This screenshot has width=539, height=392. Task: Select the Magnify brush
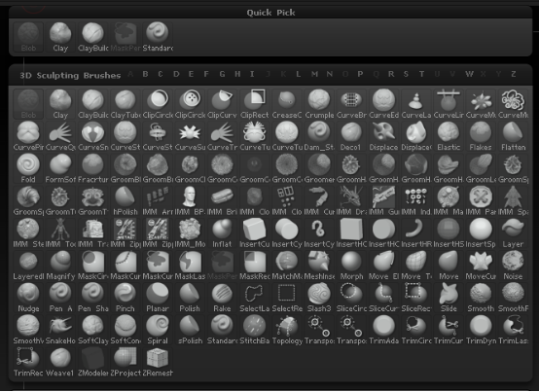click(x=60, y=266)
